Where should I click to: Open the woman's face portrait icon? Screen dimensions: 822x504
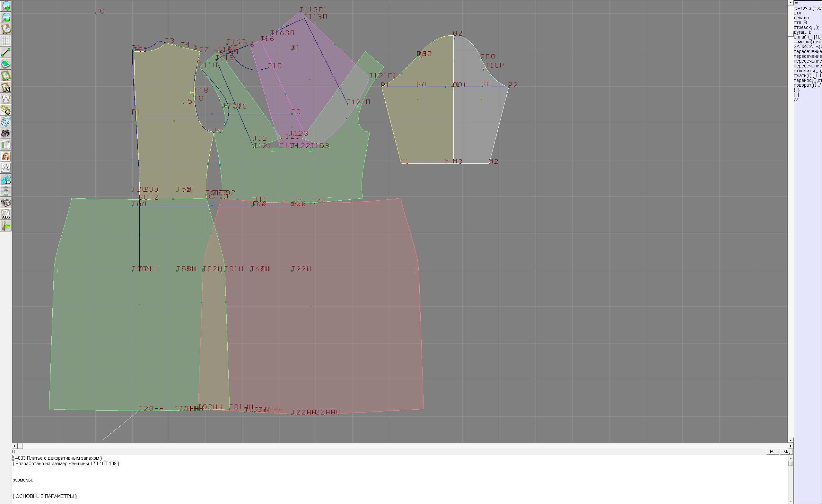tap(6, 156)
